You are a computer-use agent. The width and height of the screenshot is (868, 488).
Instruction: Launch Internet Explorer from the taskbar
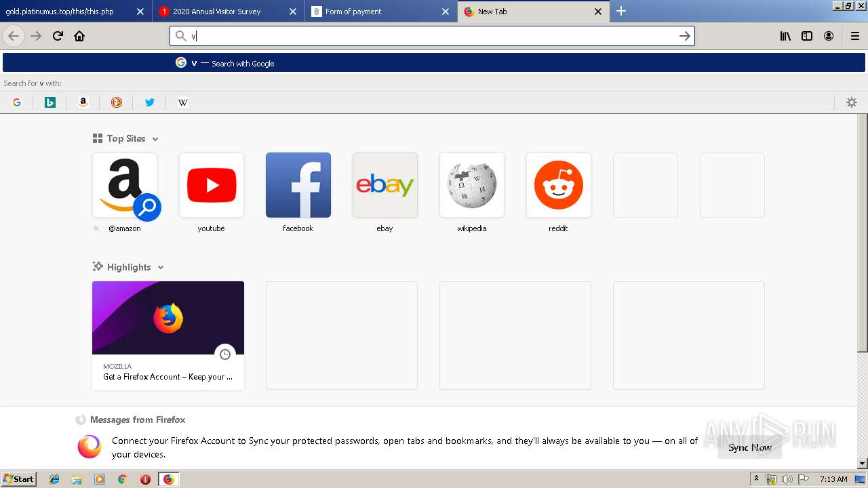pyautogui.click(x=54, y=479)
